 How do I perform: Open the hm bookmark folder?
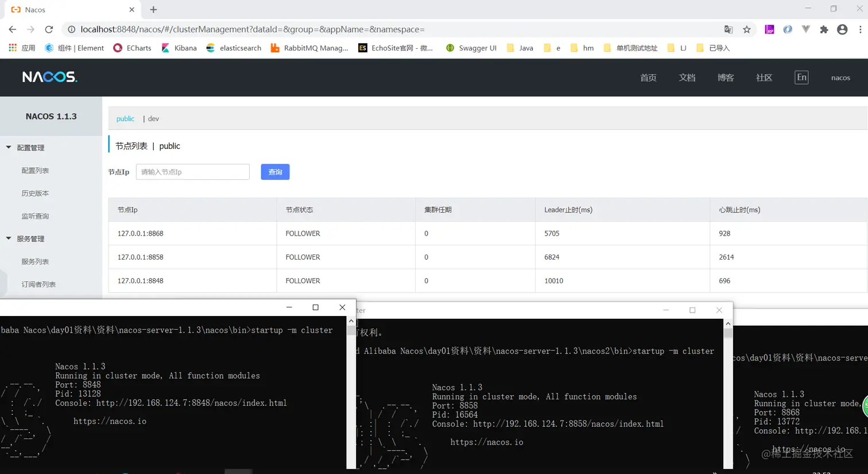[582, 48]
